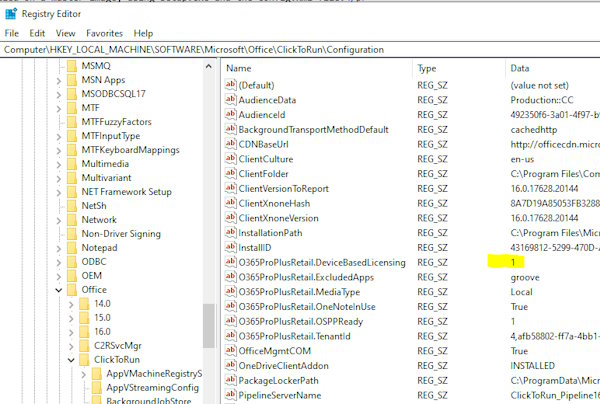Expand the NET Framework Setup node

59,192
